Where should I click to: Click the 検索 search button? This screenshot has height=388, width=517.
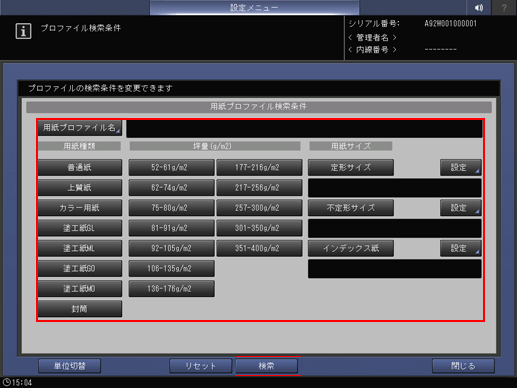[x=267, y=366]
